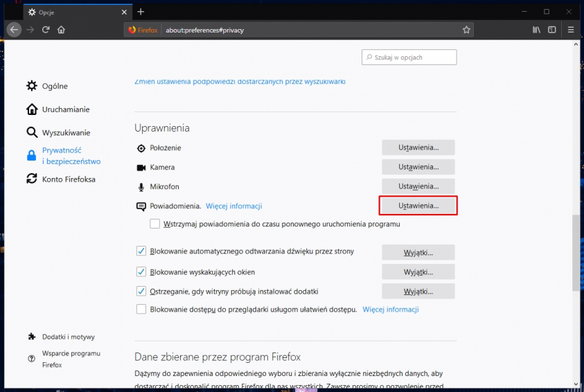Open a new tab with the plus button

tap(141, 12)
